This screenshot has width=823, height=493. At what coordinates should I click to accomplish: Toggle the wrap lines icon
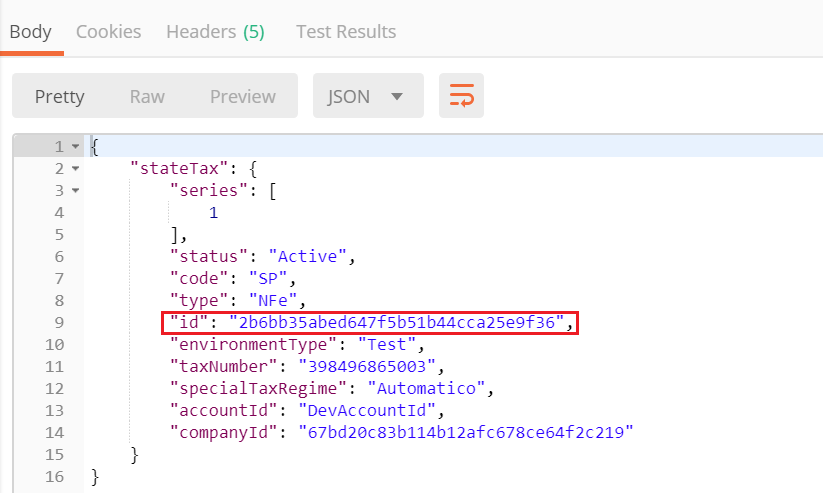[x=461, y=96]
